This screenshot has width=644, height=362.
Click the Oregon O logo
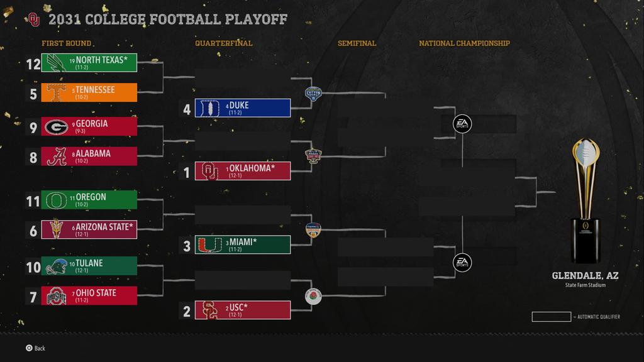pyautogui.click(x=56, y=200)
